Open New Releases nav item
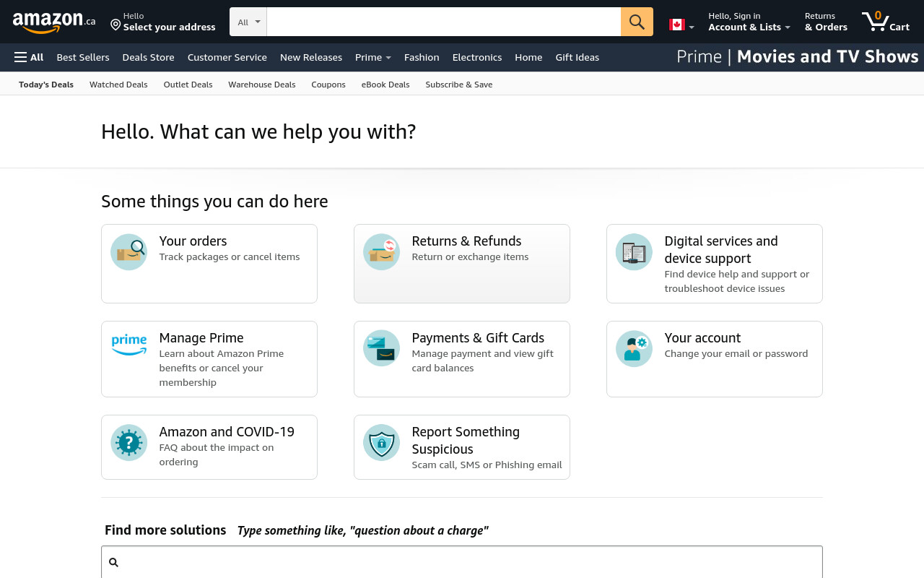The width and height of the screenshot is (924, 578). click(x=311, y=57)
